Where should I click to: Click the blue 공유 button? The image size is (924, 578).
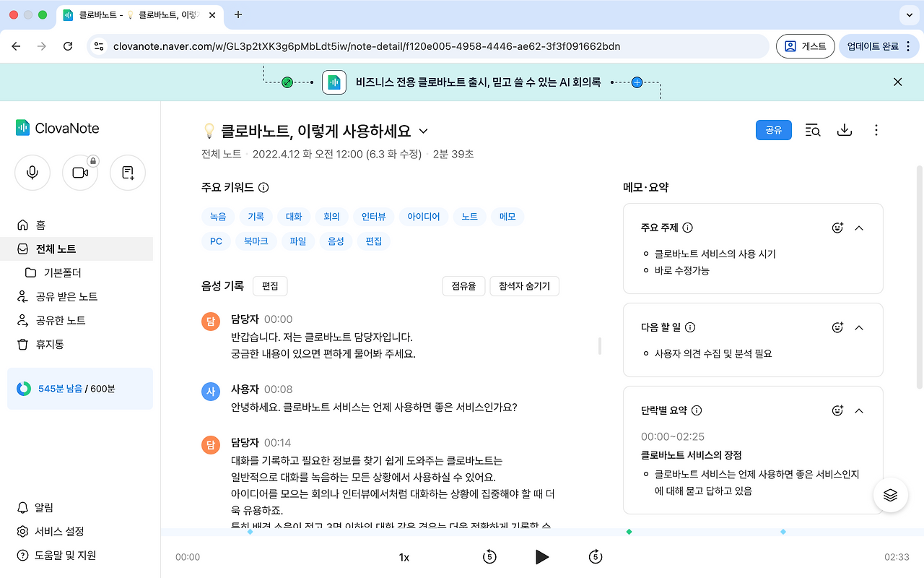point(774,130)
